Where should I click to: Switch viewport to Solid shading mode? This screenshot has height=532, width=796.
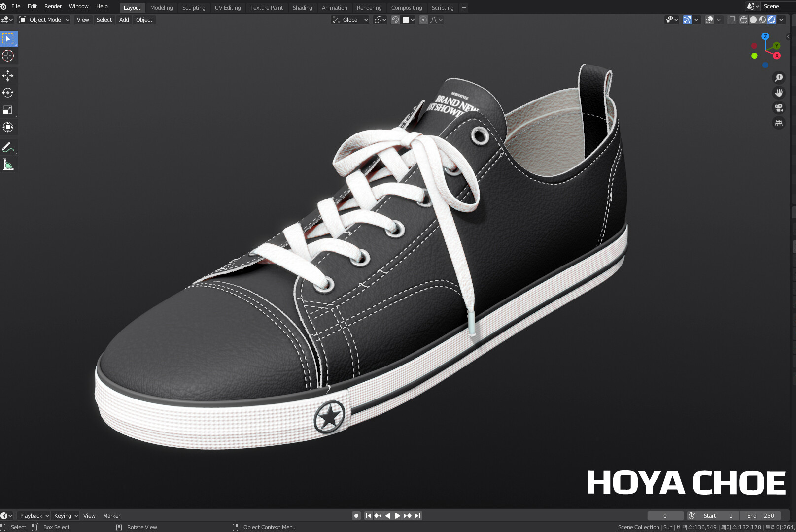[752, 20]
